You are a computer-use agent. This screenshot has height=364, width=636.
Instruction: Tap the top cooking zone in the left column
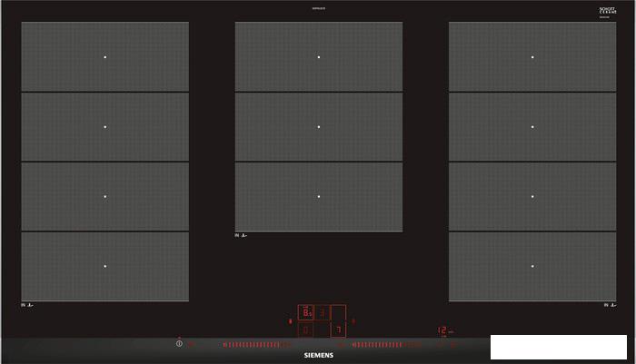[104, 56]
